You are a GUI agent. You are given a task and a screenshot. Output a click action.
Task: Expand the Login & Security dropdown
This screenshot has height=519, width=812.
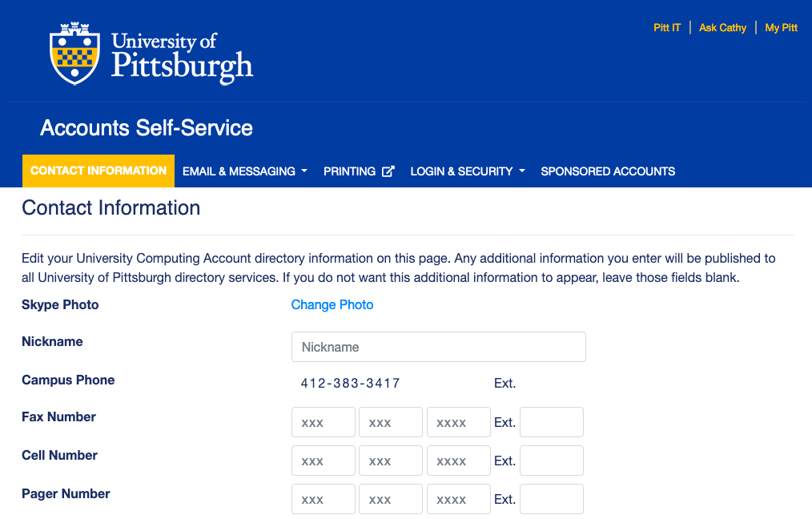(x=468, y=171)
